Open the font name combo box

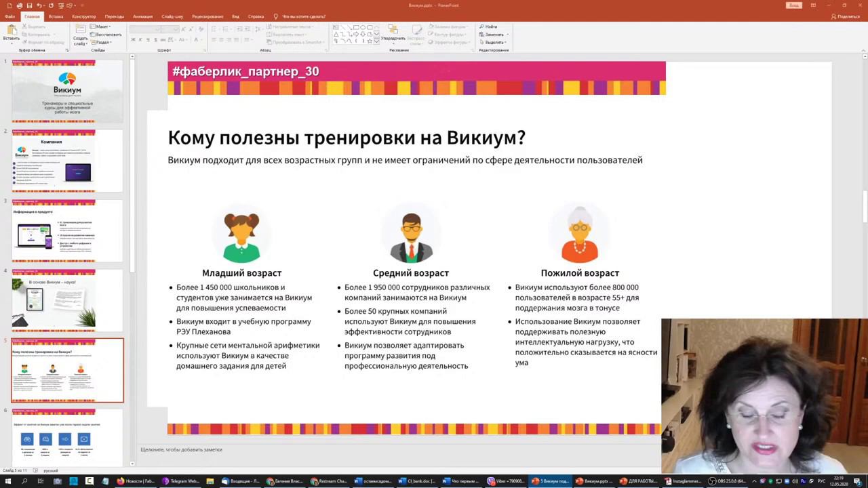(144, 29)
